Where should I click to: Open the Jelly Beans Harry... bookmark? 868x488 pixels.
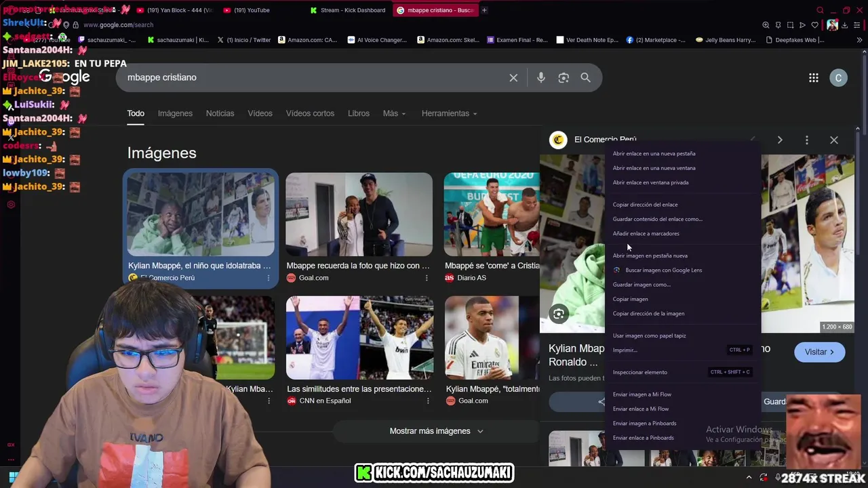point(725,40)
